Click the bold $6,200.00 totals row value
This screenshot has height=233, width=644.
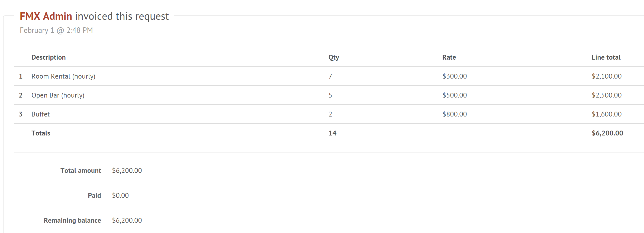coord(607,133)
